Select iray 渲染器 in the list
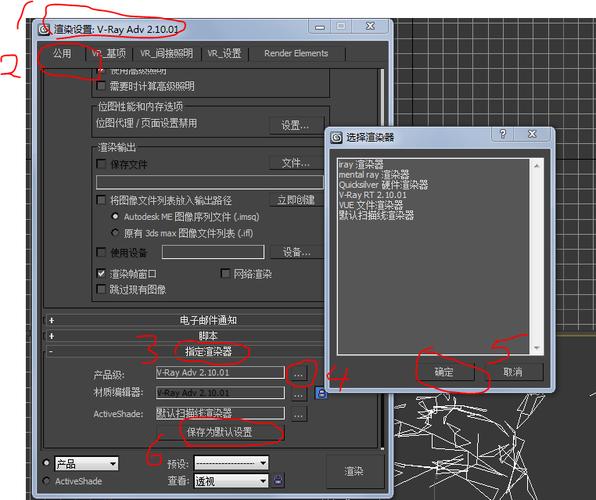The image size is (596, 500). coord(361,164)
